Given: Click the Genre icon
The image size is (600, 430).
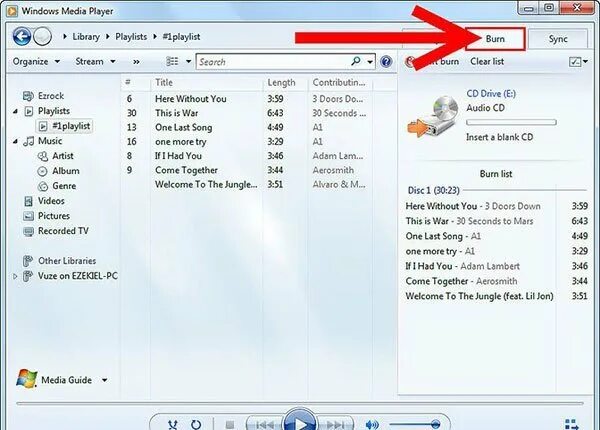Looking at the screenshot, I should click(x=42, y=186).
